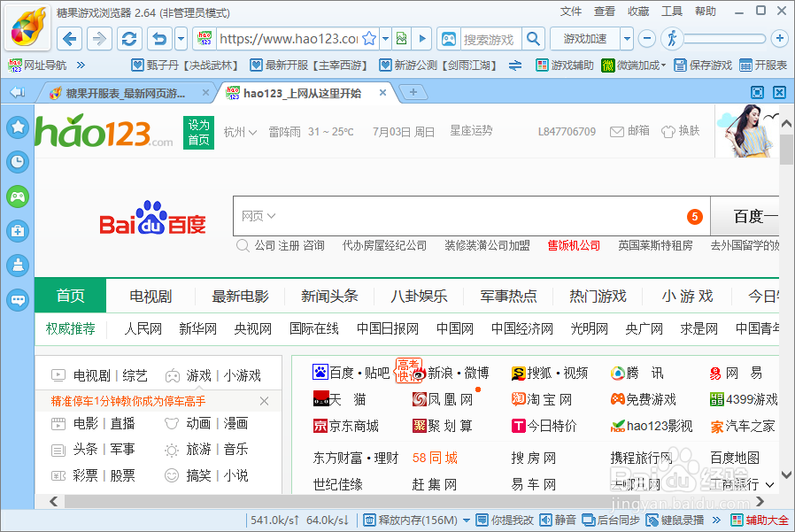Open the 文件 menu
This screenshot has height=532, width=795.
click(x=571, y=12)
